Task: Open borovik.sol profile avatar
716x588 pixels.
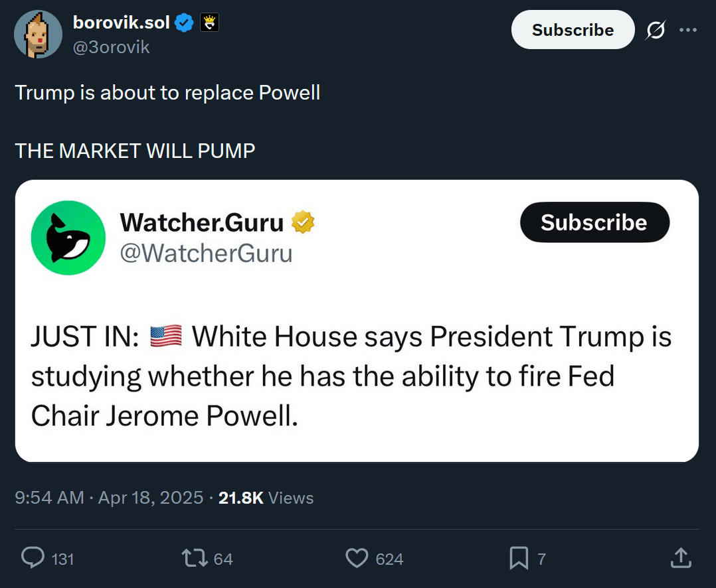Action: tap(38, 35)
